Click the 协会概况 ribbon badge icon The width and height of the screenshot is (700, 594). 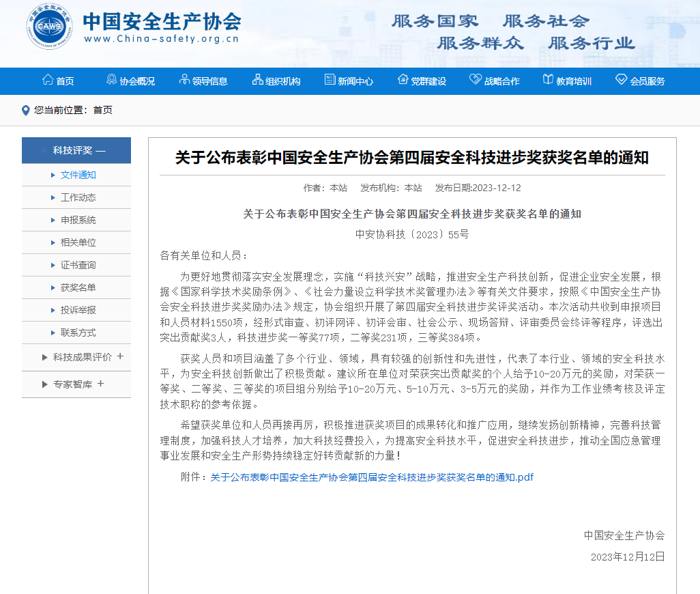click(112, 79)
